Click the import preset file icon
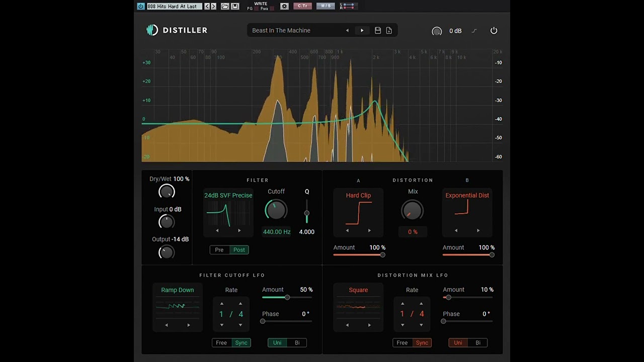This screenshot has height=362, width=644. 389,31
